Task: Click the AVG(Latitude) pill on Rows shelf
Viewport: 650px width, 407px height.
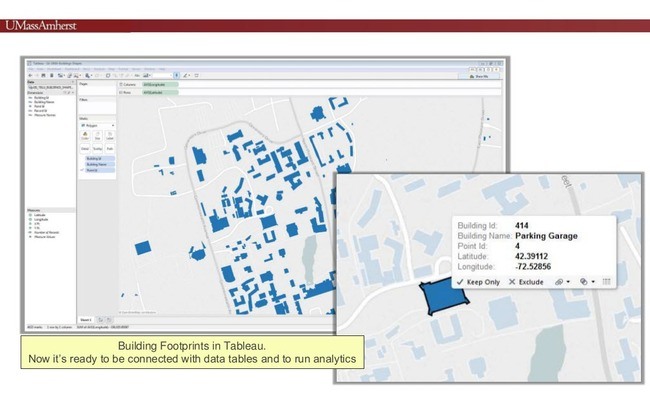Action: (x=160, y=92)
